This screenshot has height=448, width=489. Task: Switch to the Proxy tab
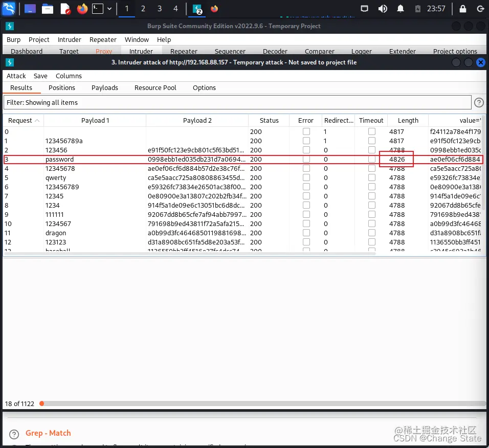pyautogui.click(x=103, y=51)
